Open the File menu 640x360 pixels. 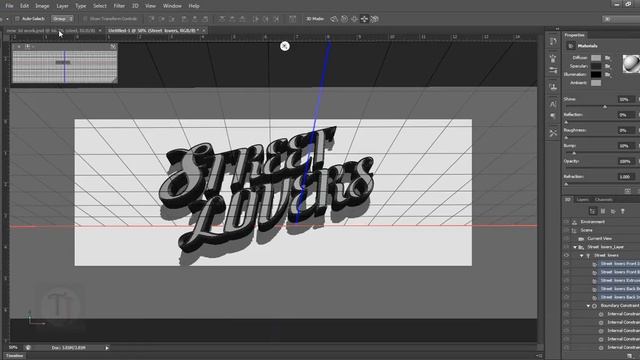point(9,6)
